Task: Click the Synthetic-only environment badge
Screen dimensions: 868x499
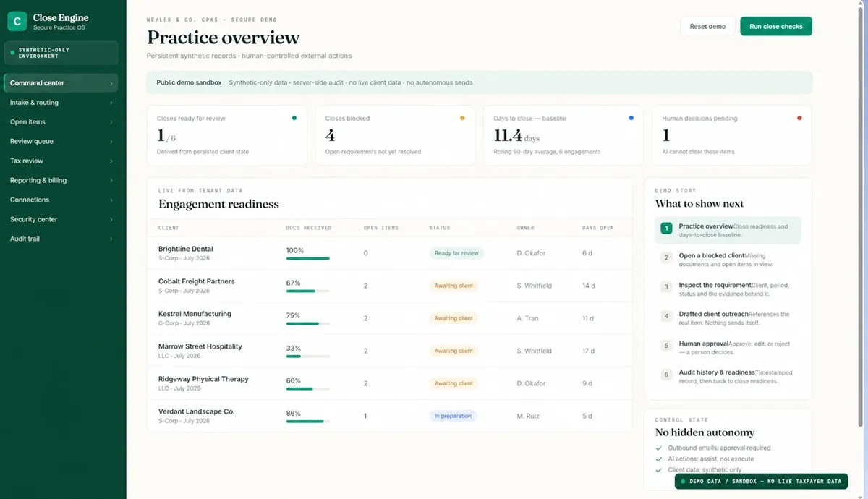Action: pyautogui.click(x=61, y=53)
